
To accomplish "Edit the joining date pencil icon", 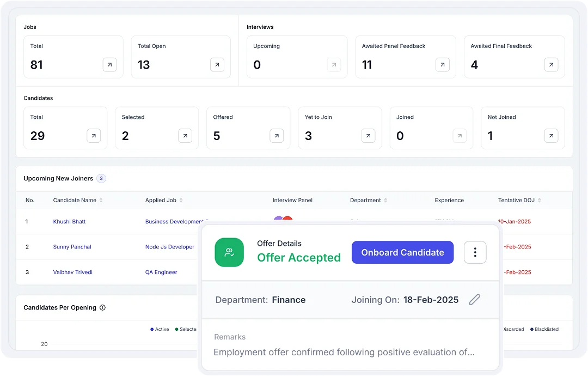I will coord(475,300).
